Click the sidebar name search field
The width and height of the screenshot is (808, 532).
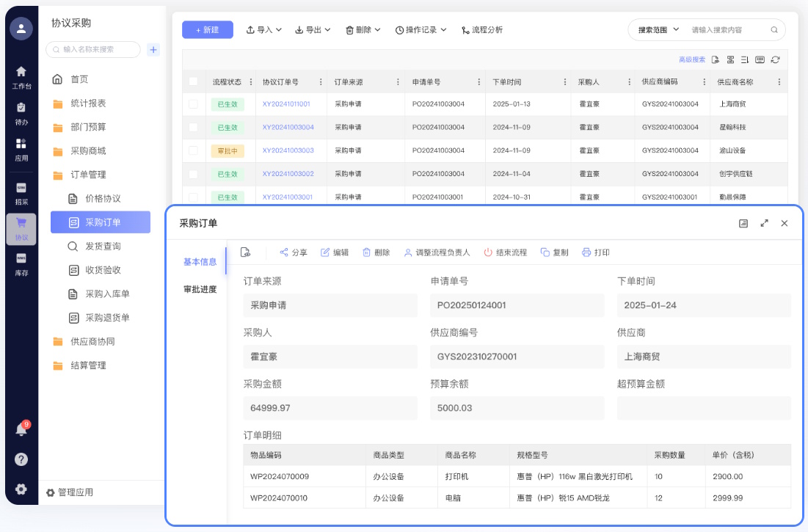click(x=93, y=49)
